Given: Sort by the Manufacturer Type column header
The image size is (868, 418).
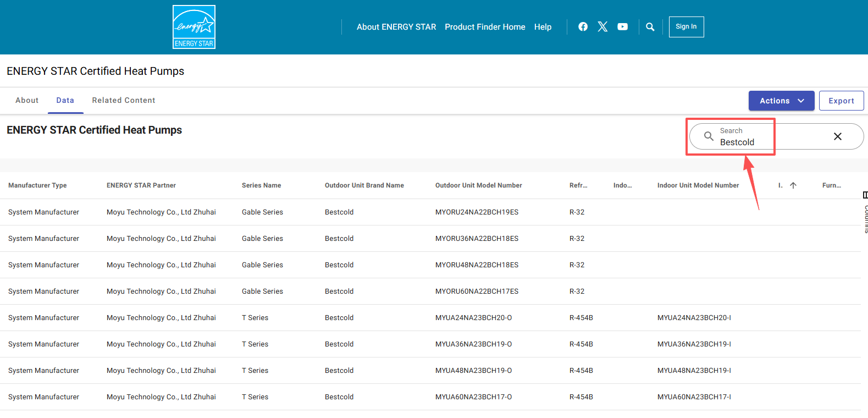Looking at the screenshot, I should tap(37, 185).
